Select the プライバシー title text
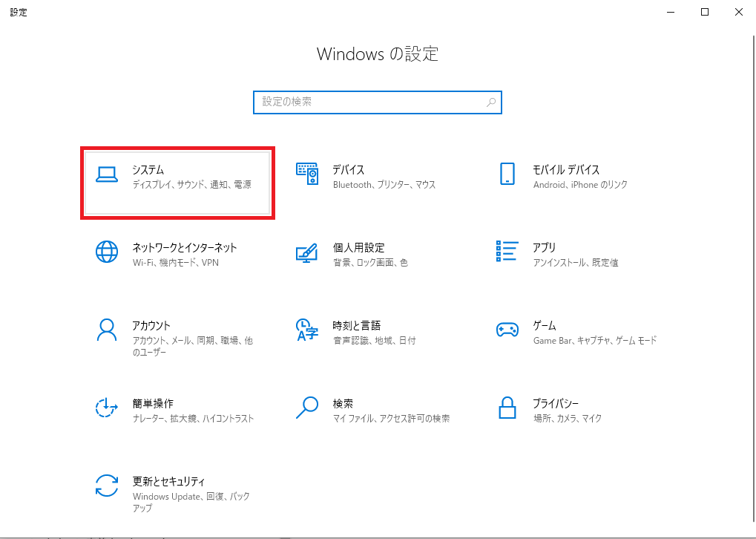Viewport: 756px width, 539px height. 555,404
